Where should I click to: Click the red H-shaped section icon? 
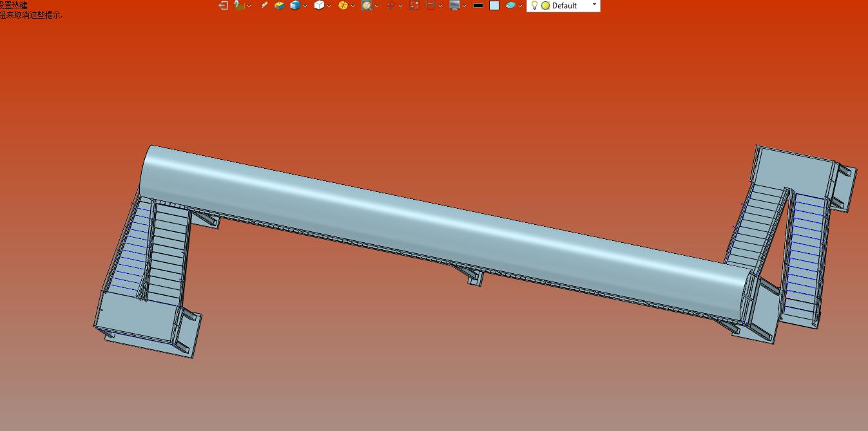pyautogui.click(x=430, y=5)
